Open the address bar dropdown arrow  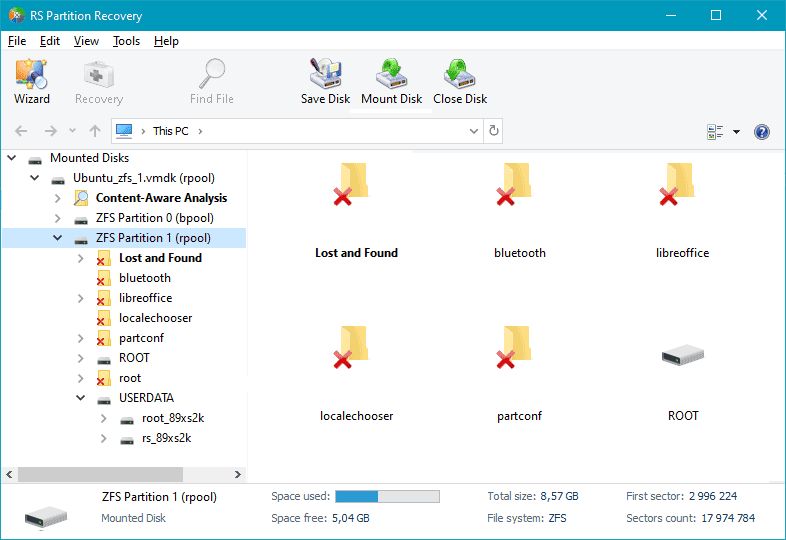(x=474, y=131)
